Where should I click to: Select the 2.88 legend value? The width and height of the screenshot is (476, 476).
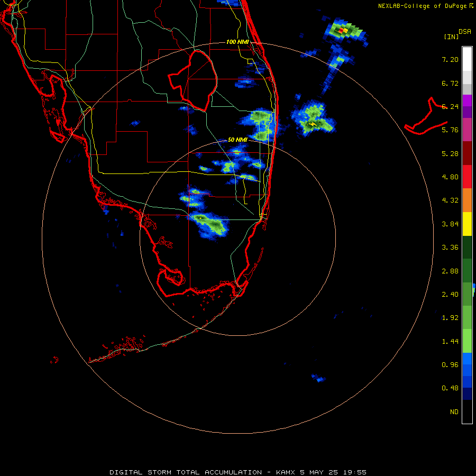450,271
